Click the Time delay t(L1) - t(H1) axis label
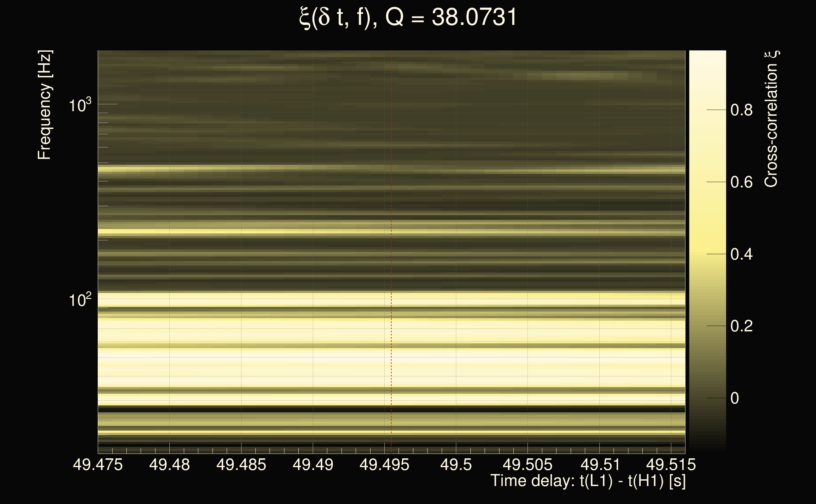Viewport: 816px width, 504px height. point(588,481)
